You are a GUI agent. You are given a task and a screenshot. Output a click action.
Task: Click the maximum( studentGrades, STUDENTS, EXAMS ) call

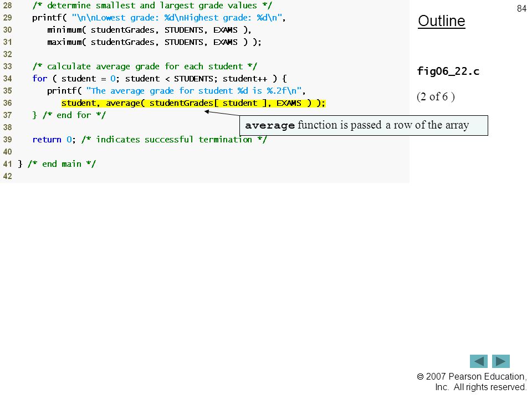(x=154, y=42)
